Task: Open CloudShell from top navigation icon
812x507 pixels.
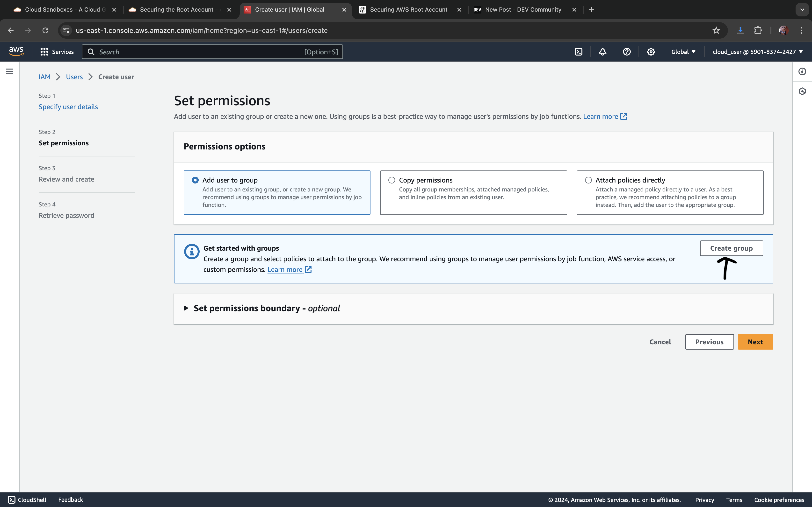Action: pyautogui.click(x=579, y=52)
